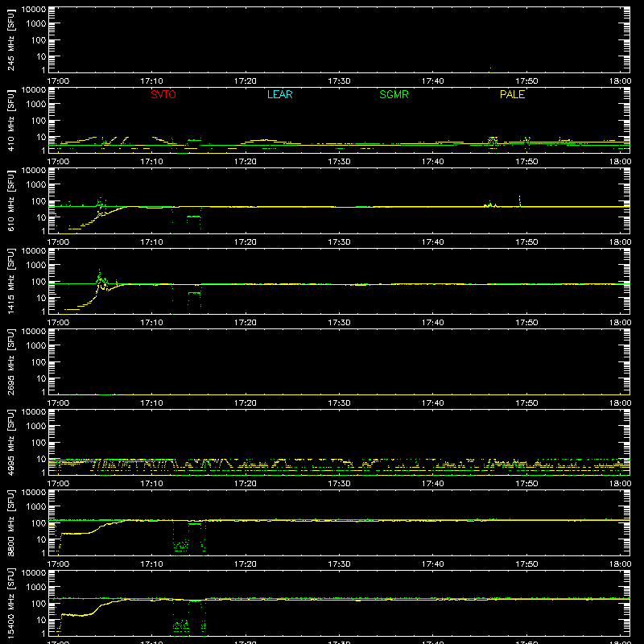Screen dimensions: 644x644
Task: Select the '610 MHz [SFU]' axis label
Action: pos(10,200)
